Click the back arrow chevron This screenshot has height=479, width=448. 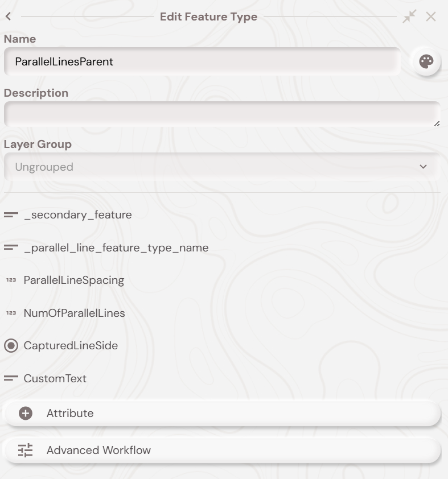[8, 17]
